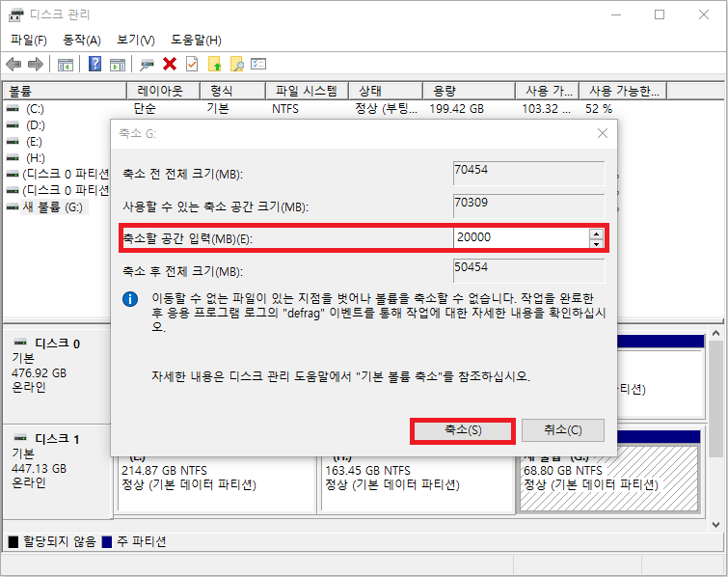
Task: Click the shrink amount field showing 20000
Action: click(x=521, y=238)
